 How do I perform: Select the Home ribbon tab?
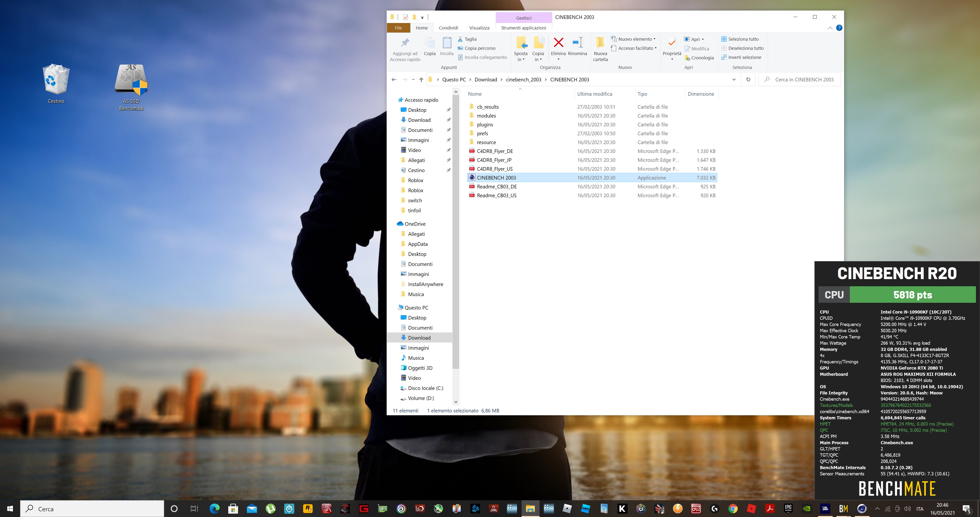pos(422,28)
